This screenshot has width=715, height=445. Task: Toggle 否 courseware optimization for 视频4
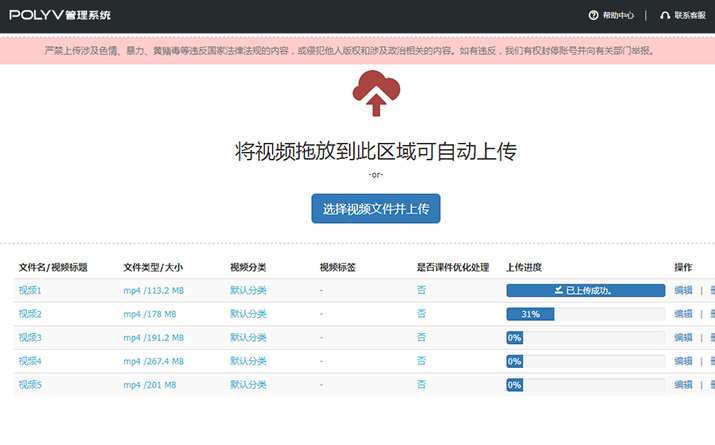(x=421, y=361)
